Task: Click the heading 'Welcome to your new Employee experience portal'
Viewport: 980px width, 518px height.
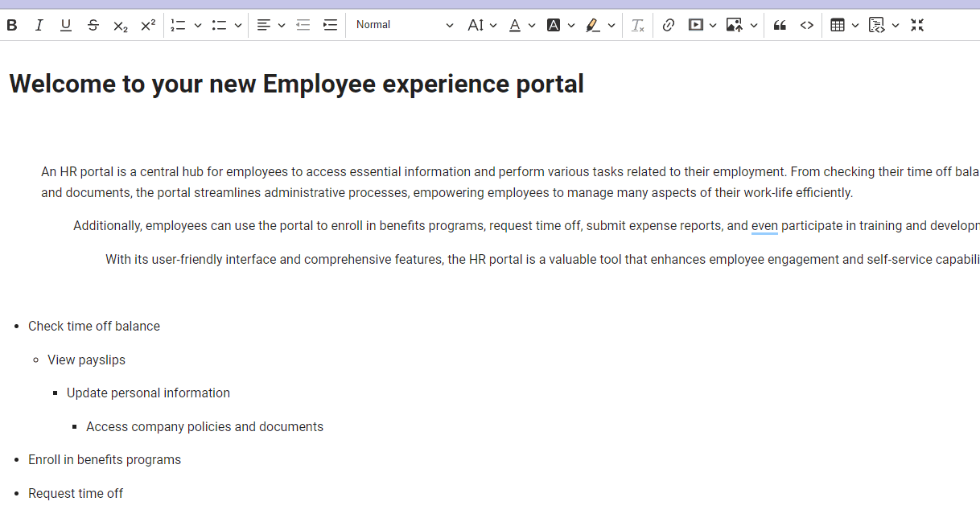Action: [x=297, y=84]
